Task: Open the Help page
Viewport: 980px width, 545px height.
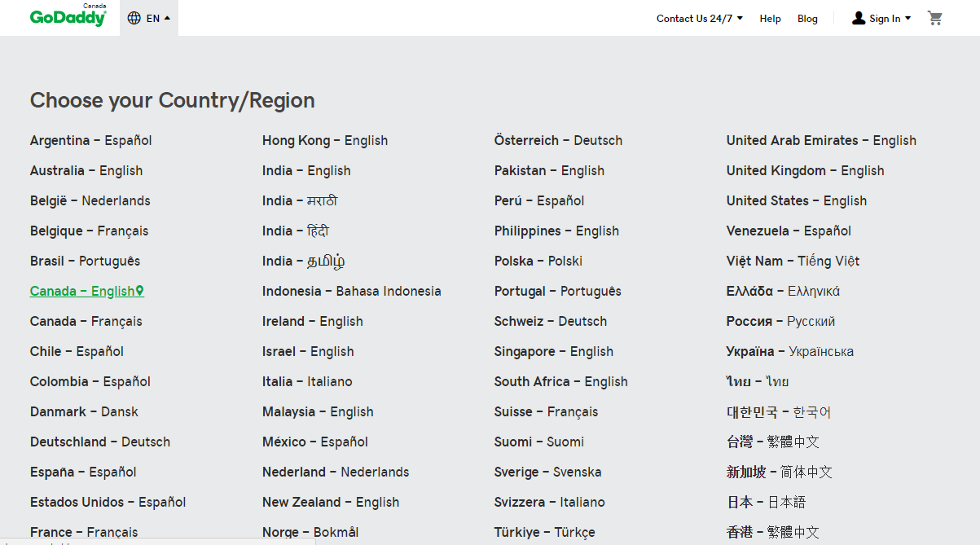Action: [x=770, y=18]
